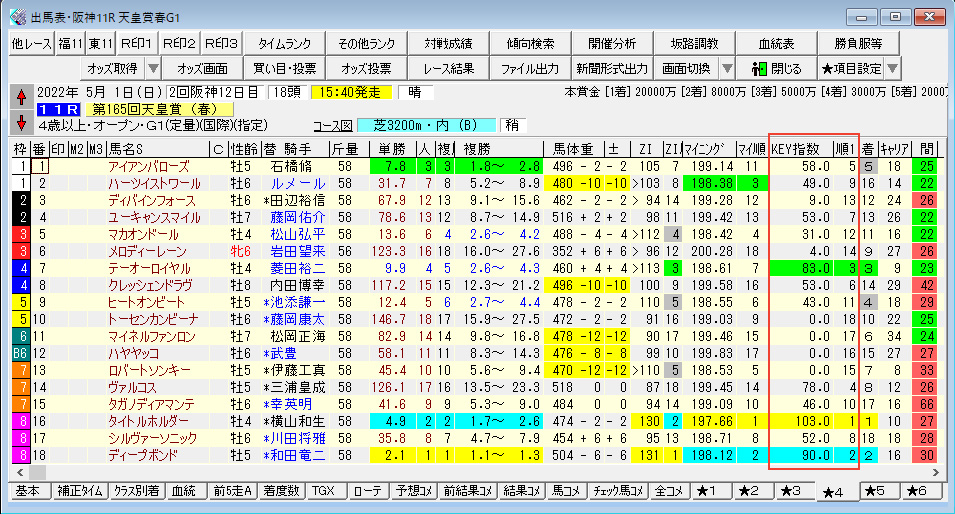
Task: Click the 芝3200m・内 (B) course field
Action: point(426,125)
